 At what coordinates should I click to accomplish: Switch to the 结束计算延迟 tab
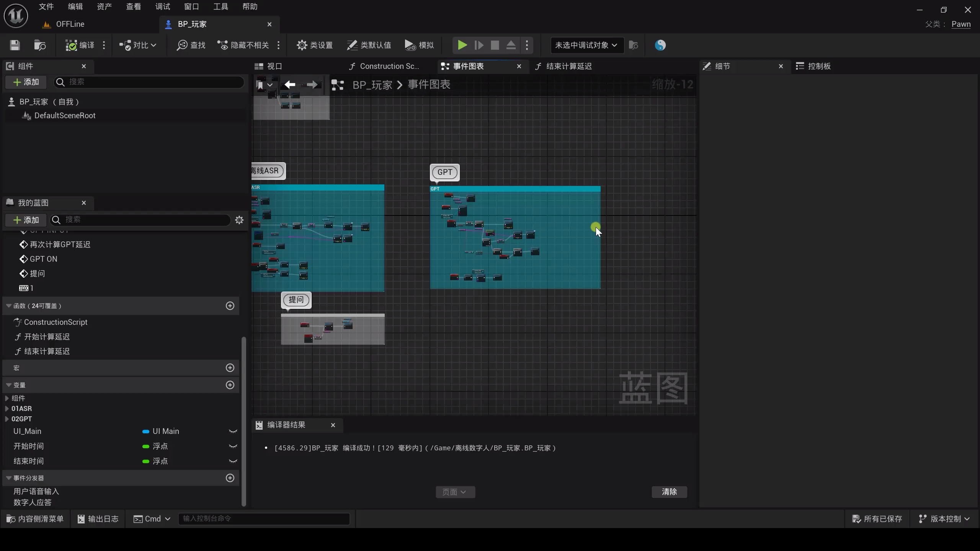(568, 66)
